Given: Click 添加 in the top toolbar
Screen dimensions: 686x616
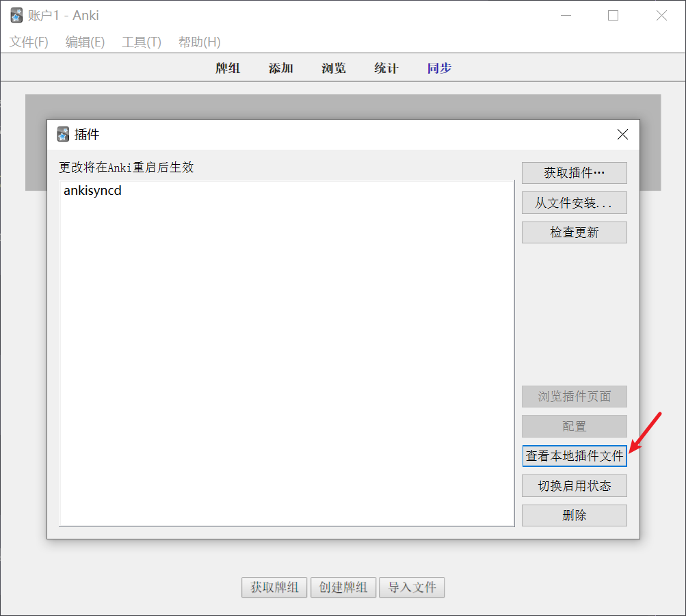Looking at the screenshot, I should point(281,68).
